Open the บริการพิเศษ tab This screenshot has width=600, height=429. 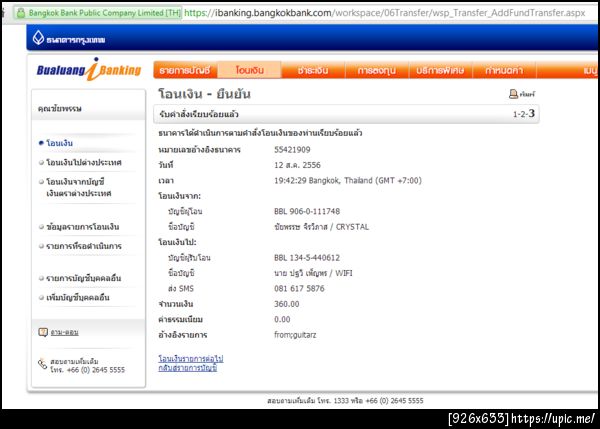(x=440, y=70)
